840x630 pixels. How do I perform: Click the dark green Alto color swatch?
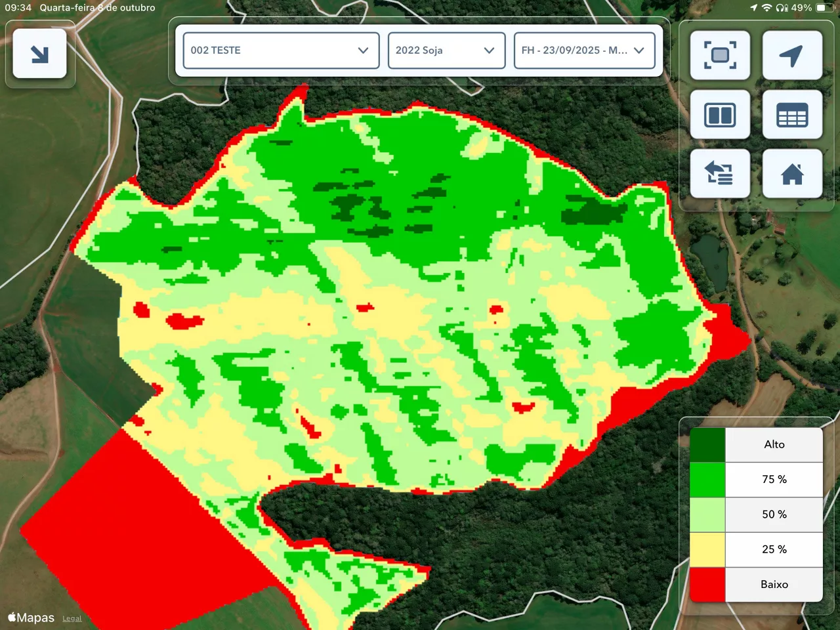point(707,444)
